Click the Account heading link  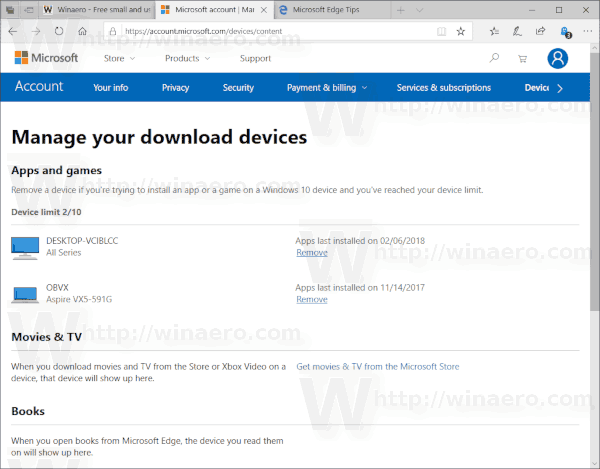(x=39, y=86)
